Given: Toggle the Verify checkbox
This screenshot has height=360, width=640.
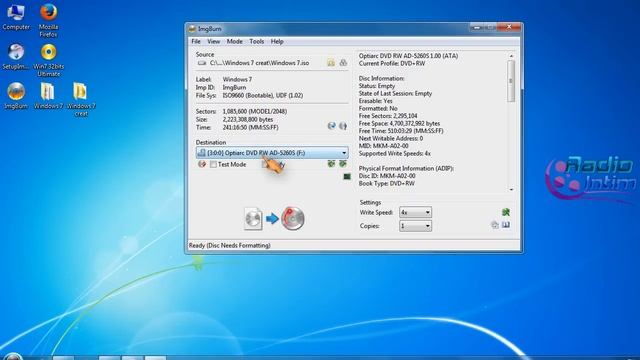Looking at the screenshot, I should 264,164.
